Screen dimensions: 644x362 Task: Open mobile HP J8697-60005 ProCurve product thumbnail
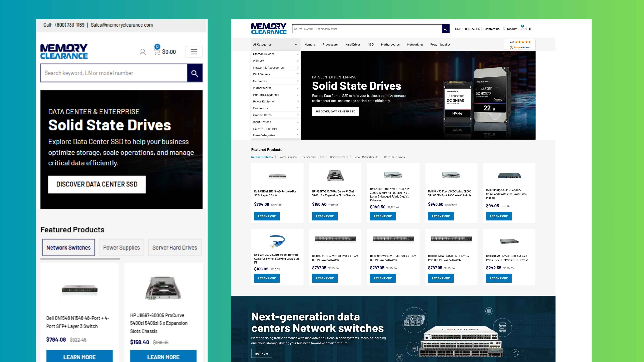[163, 288]
